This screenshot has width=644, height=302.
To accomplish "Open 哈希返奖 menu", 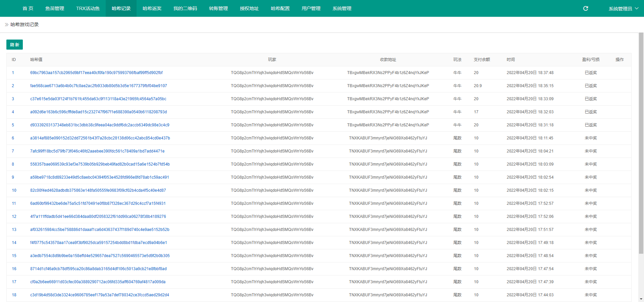I will 152,8.
